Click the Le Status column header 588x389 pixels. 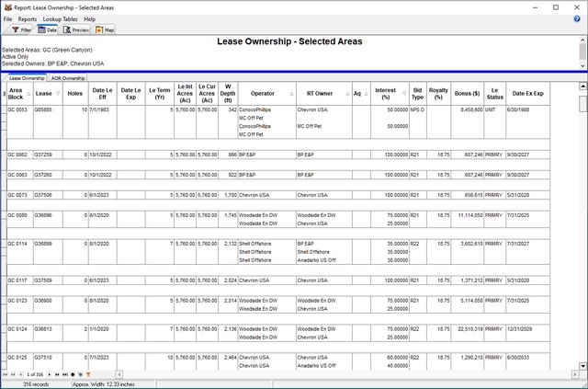[x=494, y=94]
